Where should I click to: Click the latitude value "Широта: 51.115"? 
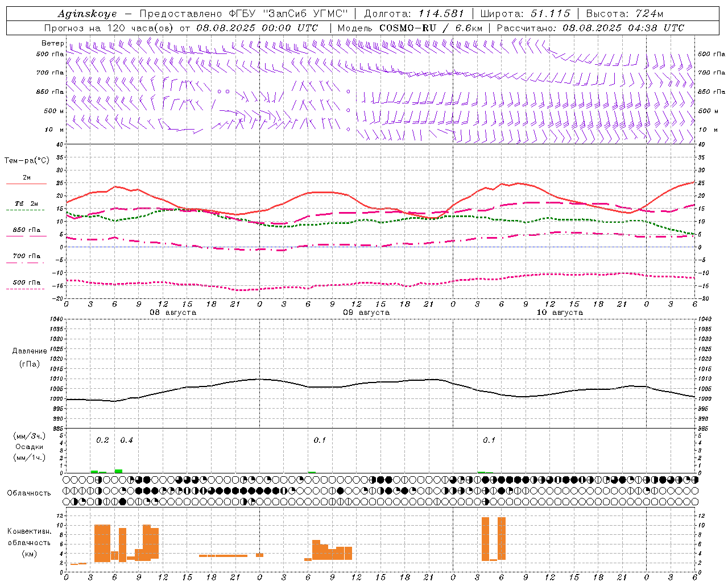click(x=525, y=14)
